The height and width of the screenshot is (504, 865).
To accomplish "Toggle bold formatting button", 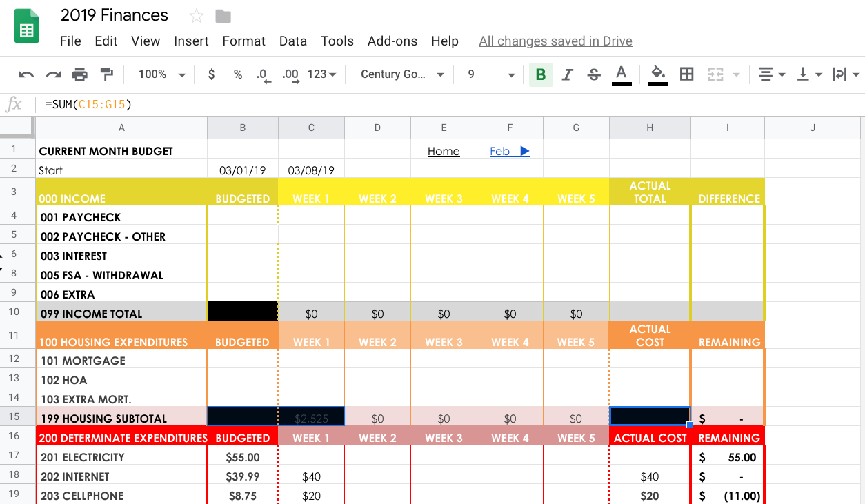I will (x=541, y=74).
